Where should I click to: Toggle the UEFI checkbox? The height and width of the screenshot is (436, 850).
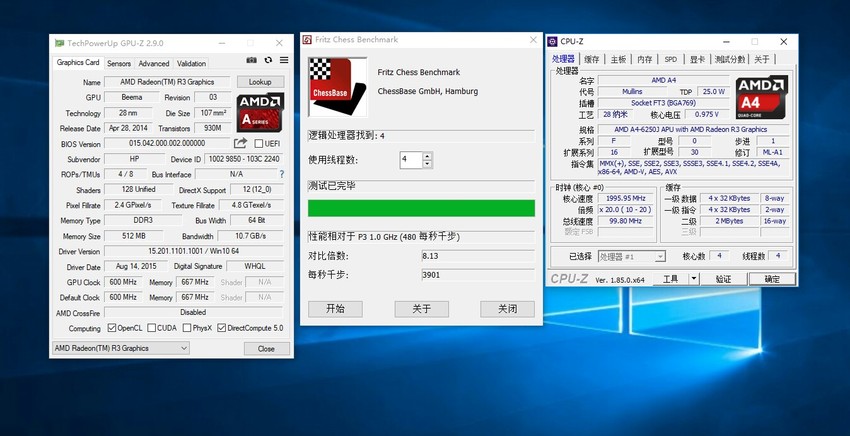tap(259, 144)
